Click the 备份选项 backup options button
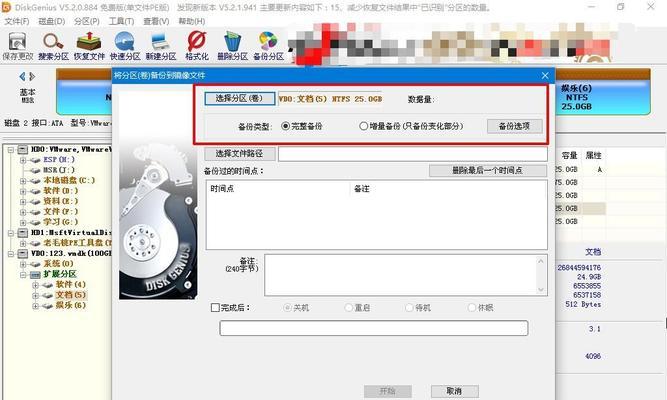Image resolution: width=667 pixels, height=400 pixels. (514, 126)
